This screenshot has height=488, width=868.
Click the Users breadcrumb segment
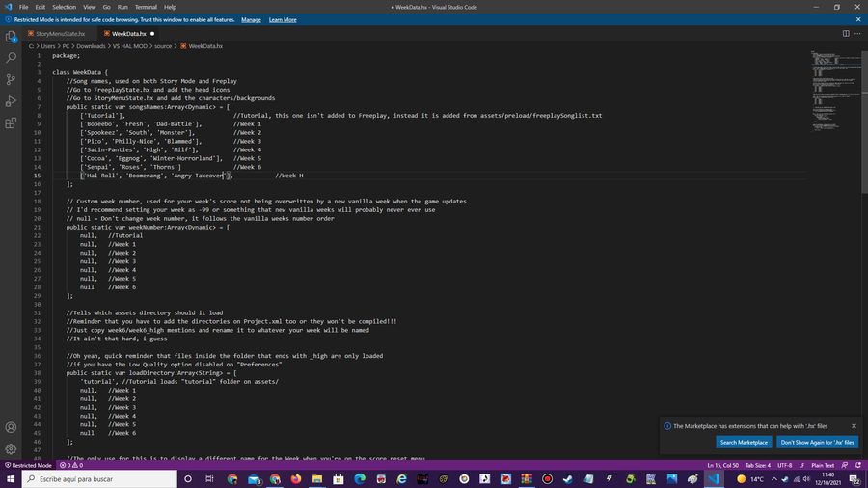pyautogui.click(x=48, y=46)
